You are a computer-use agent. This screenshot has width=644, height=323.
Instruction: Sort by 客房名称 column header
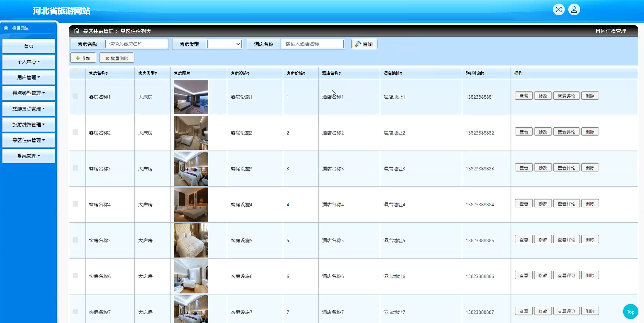tap(98, 73)
